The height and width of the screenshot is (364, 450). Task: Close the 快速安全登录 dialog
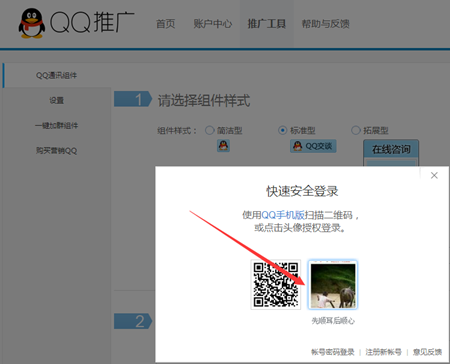coord(434,175)
